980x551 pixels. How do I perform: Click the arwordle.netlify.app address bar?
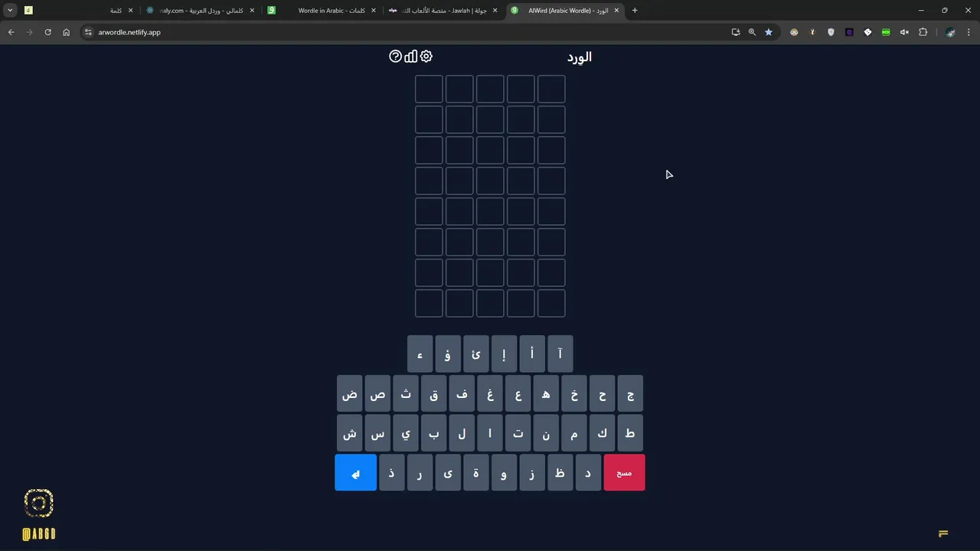406,32
